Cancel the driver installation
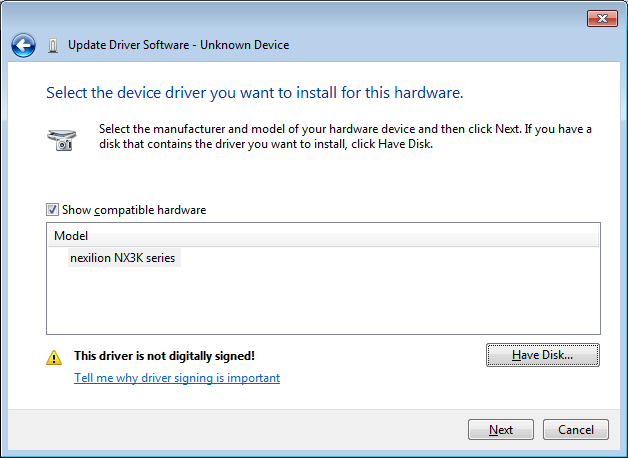Screen dimensions: 628x458 coord(575,430)
